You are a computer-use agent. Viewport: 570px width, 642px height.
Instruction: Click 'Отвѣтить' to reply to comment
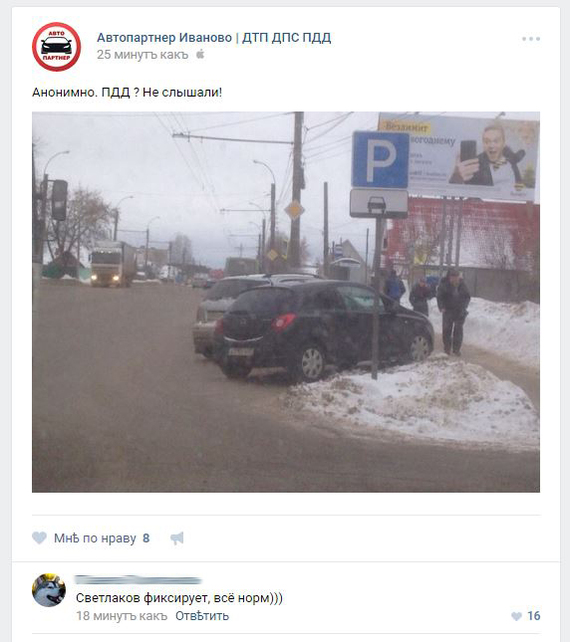pyautogui.click(x=202, y=616)
